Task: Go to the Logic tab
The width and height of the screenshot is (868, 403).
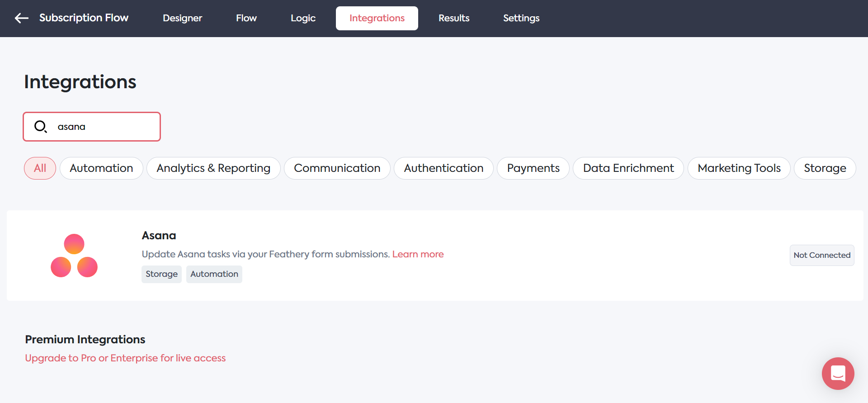Action: tap(303, 18)
